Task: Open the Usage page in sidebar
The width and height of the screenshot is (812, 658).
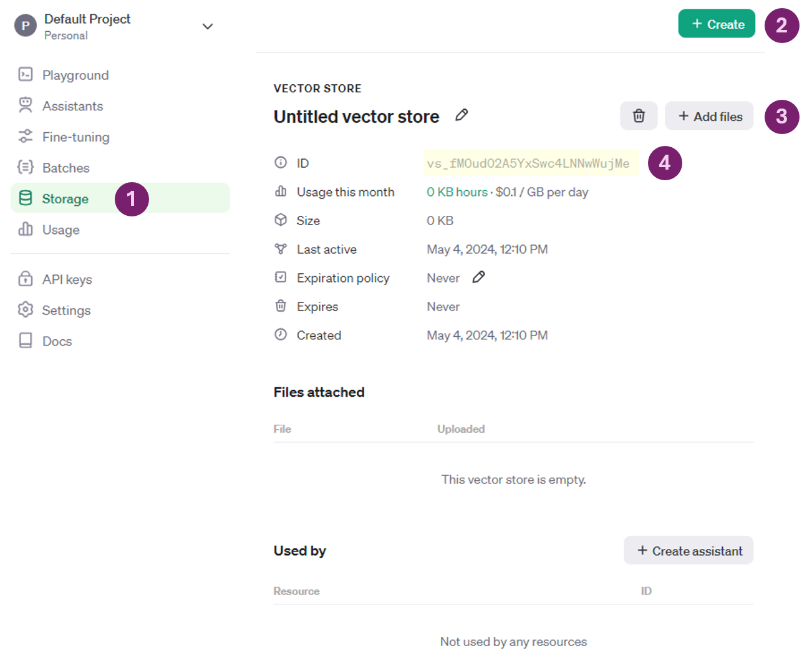Action: (60, 230)
